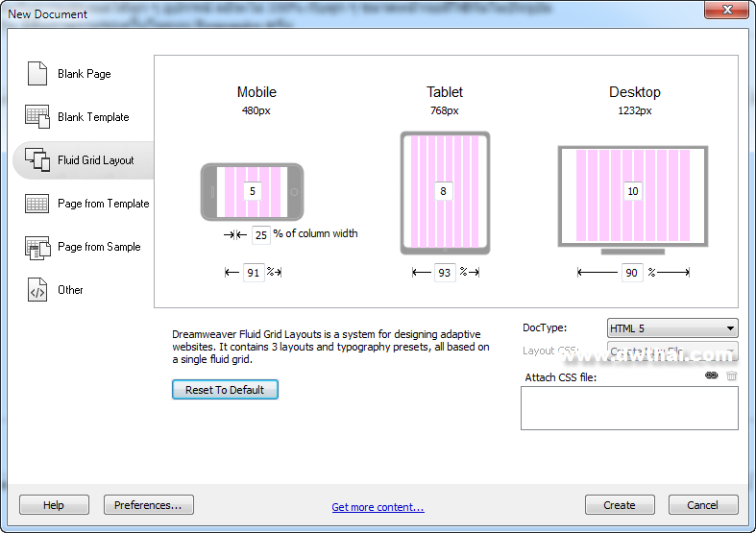The width and height of the screenshot is (756, 533).
Task: Open the DocType HTML 5 dropdown
Action: pos(672,328)
